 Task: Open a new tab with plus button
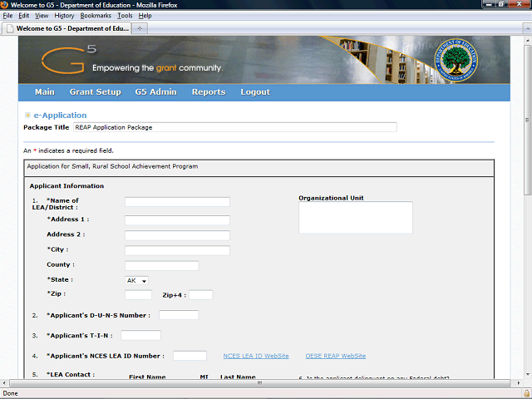point(140,28)
